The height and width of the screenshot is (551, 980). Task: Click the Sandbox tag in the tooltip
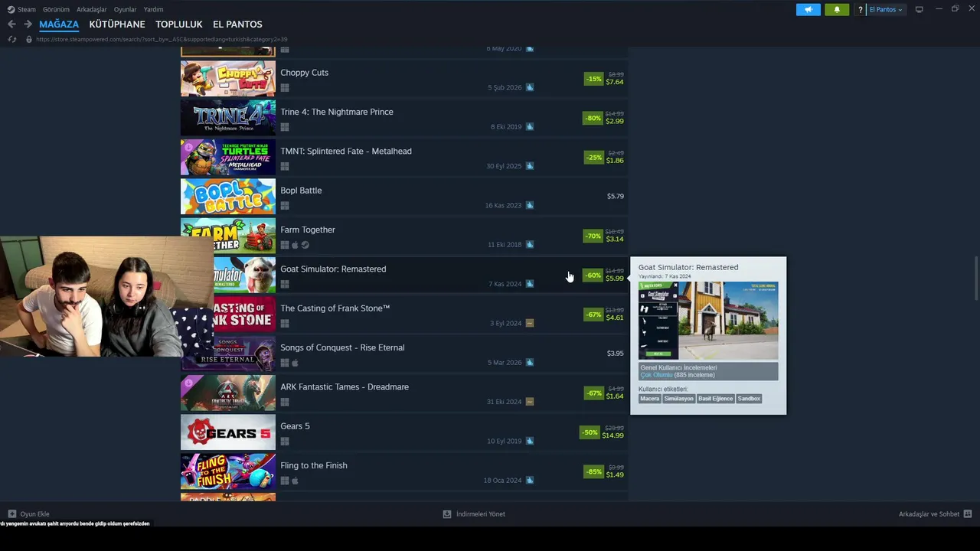[x=750, y=399]
